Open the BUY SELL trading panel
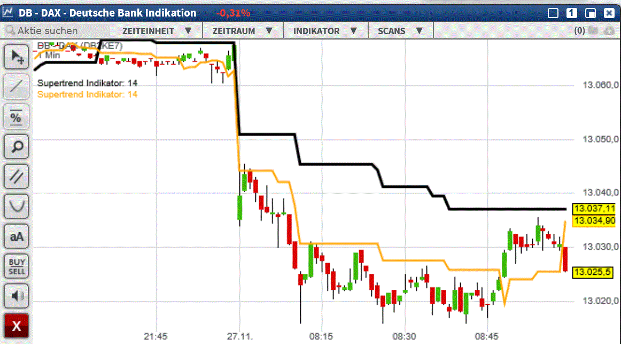Image resolution: width=621 pixels, height=364 pixels. (16, 266)
